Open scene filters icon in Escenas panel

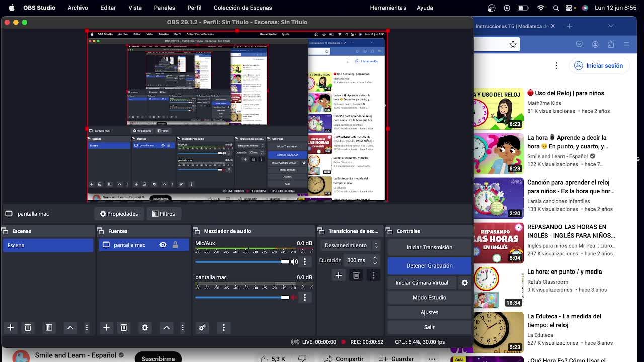49,327
